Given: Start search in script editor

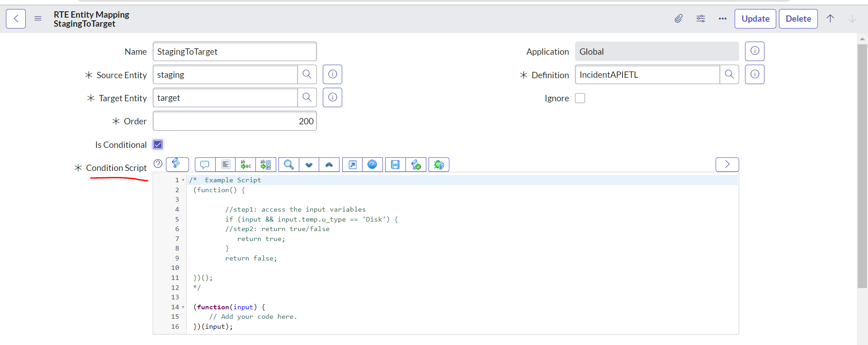Looking at the screenshot, I should [x=289, y=165].
